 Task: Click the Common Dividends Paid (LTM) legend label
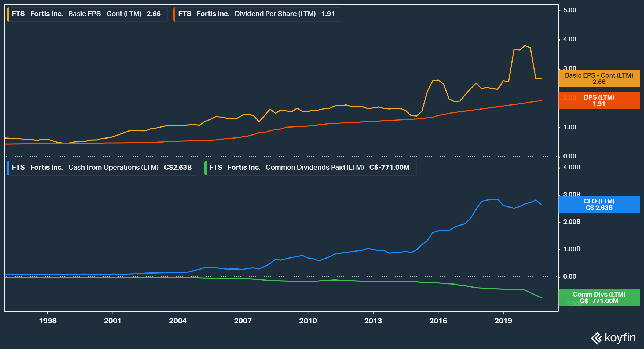tap(310, 168)
